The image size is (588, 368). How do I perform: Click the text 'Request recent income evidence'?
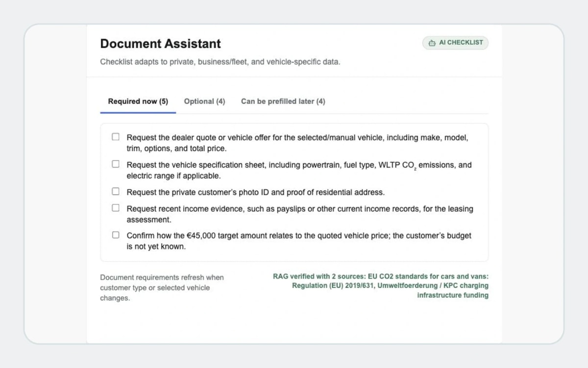185,209
